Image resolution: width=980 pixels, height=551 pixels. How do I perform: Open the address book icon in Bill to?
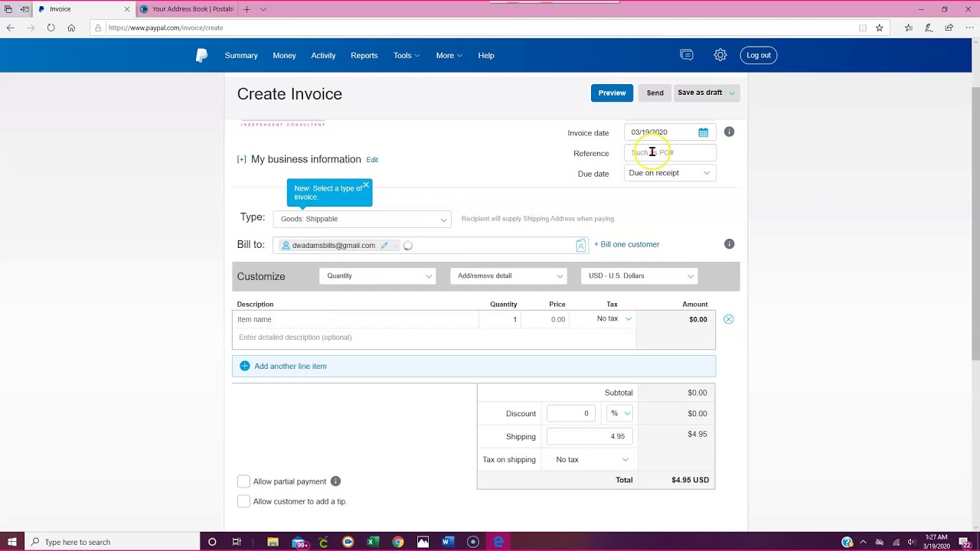[x=580, y=246]
